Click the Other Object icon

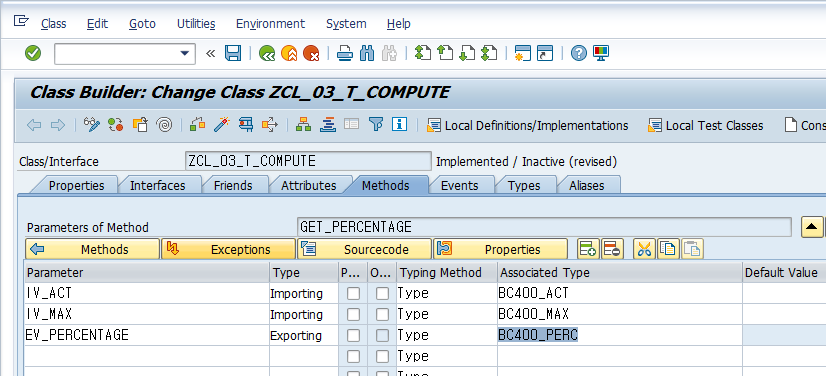click(140, 125)
